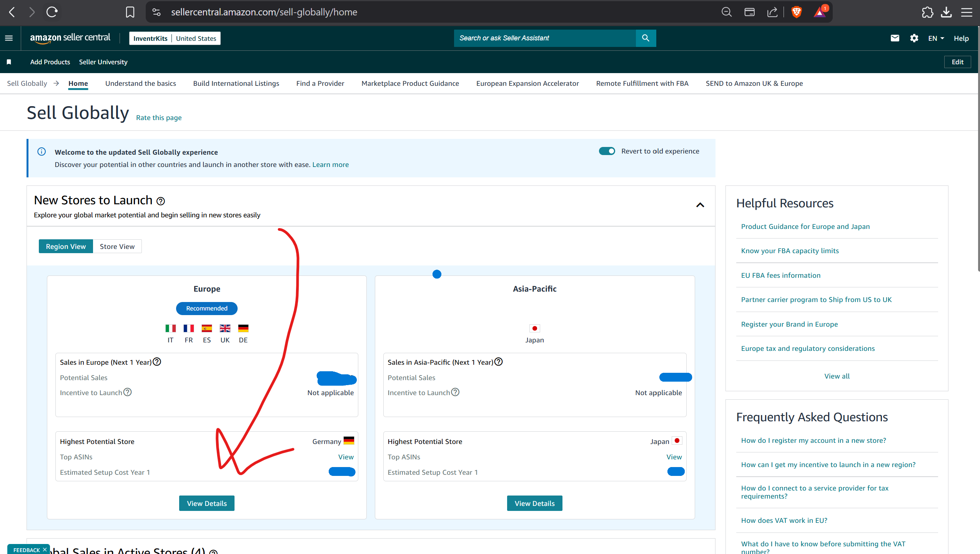The width and height of the screenshot is (980, 554).
Task: Open browser extensions puzzle icon
Action: [927, 12]
